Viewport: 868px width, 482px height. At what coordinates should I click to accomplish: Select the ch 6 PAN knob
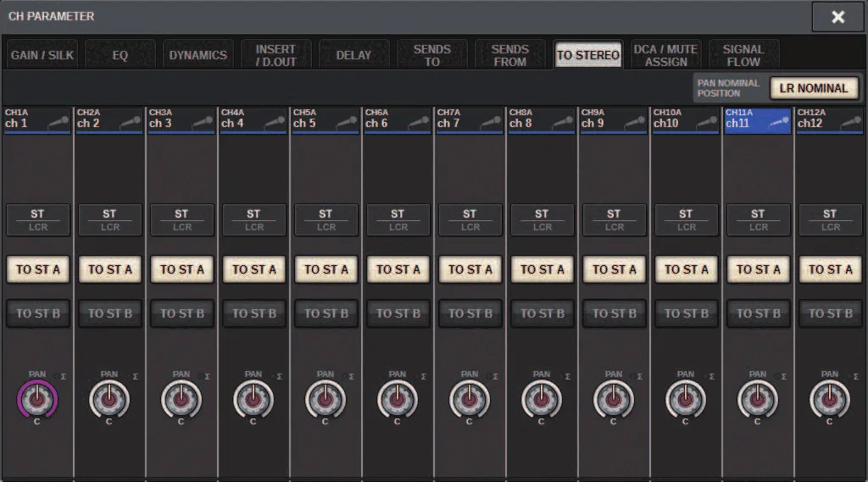(397, 399)
